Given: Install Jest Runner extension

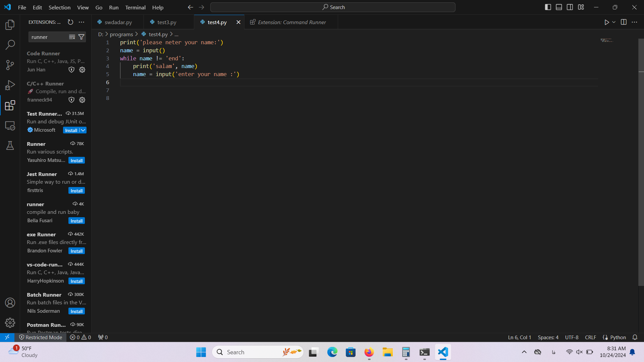Looking at the screenshot, I should click(76, 190).
